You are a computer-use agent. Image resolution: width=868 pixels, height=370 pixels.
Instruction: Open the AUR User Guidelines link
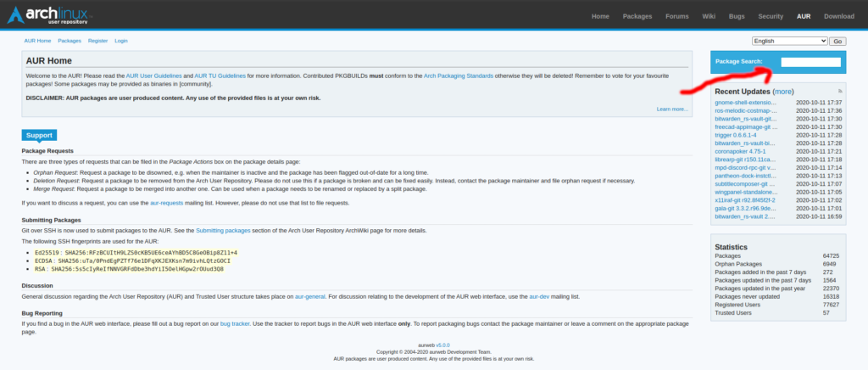(154, 76)
